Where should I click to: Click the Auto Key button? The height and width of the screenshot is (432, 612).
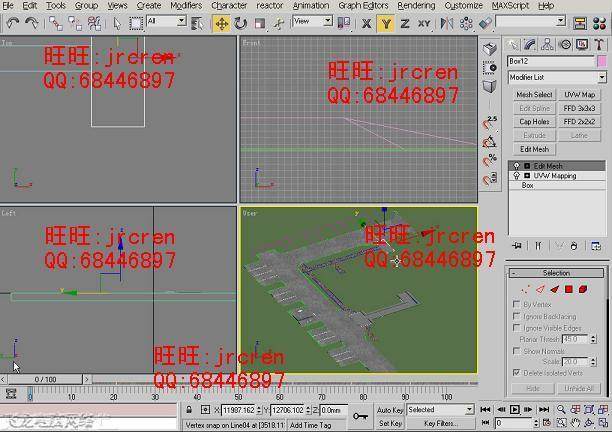point(390,410)
